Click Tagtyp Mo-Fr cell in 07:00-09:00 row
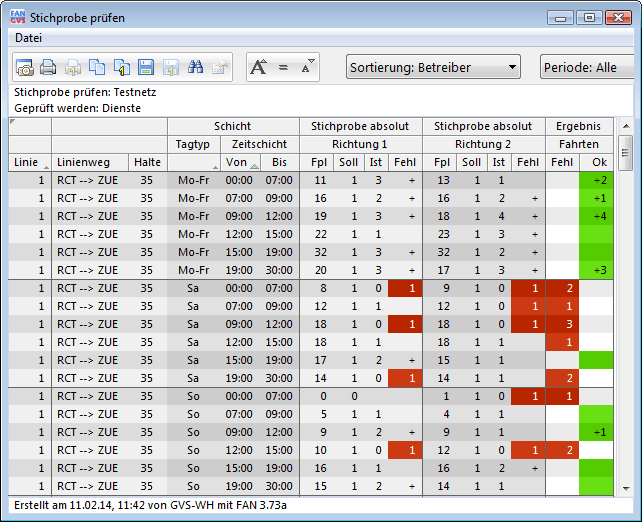642x522 pixels. click(x=193, y=198)
